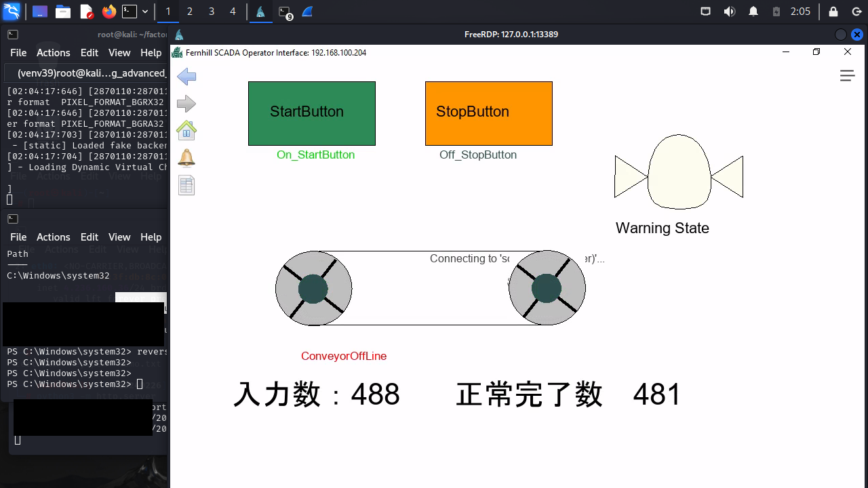Click the Warning State valve symbol
The image size is (868, 488).
(x=679, y=172)
